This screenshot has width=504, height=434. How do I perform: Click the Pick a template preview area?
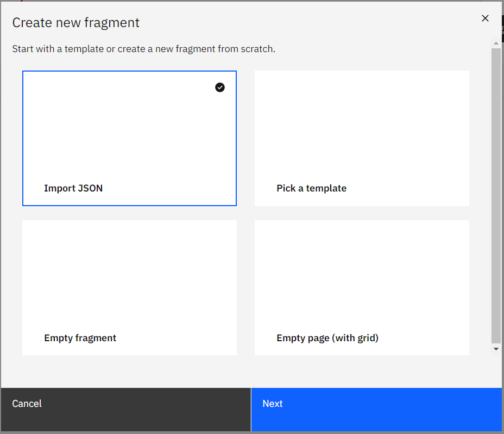point(362,130)
